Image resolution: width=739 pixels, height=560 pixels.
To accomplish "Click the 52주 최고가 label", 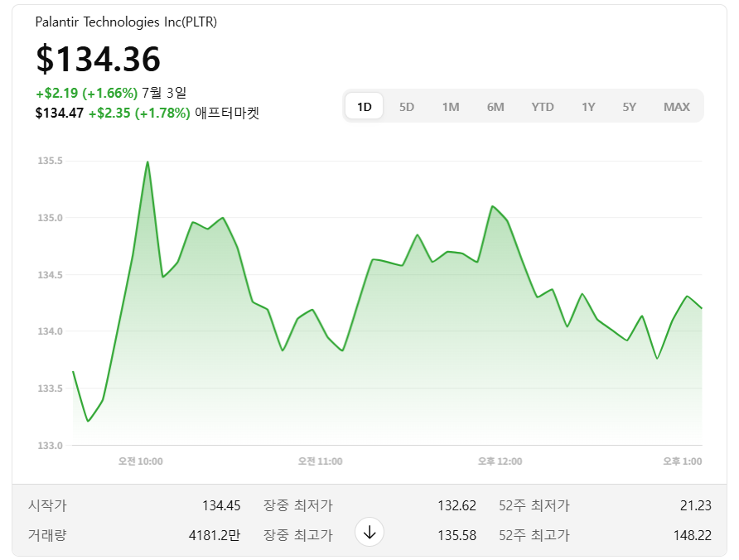I will 534,535.
